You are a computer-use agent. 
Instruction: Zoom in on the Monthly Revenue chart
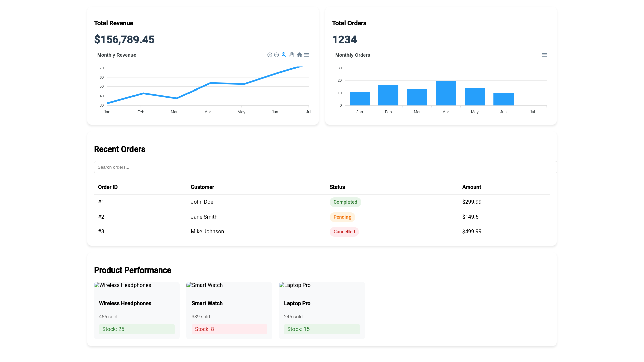[x=270, y=55]
